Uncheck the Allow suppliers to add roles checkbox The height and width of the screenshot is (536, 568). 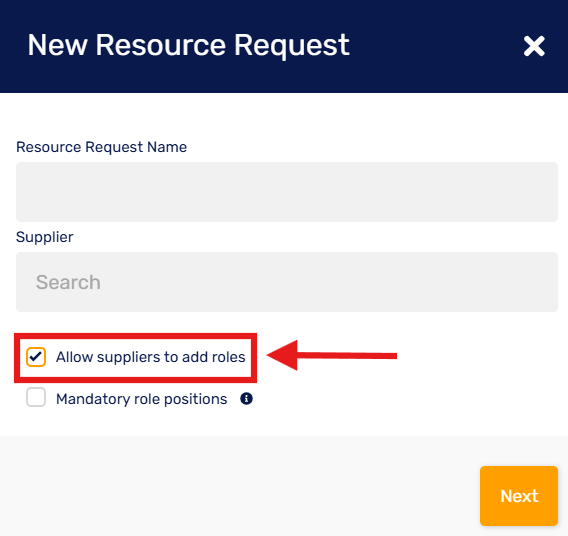tap(36, 357)
